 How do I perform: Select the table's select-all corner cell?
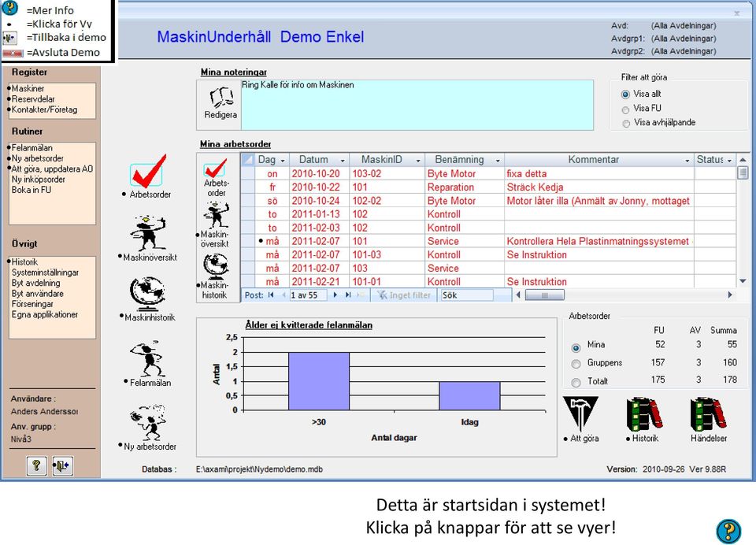248,160
